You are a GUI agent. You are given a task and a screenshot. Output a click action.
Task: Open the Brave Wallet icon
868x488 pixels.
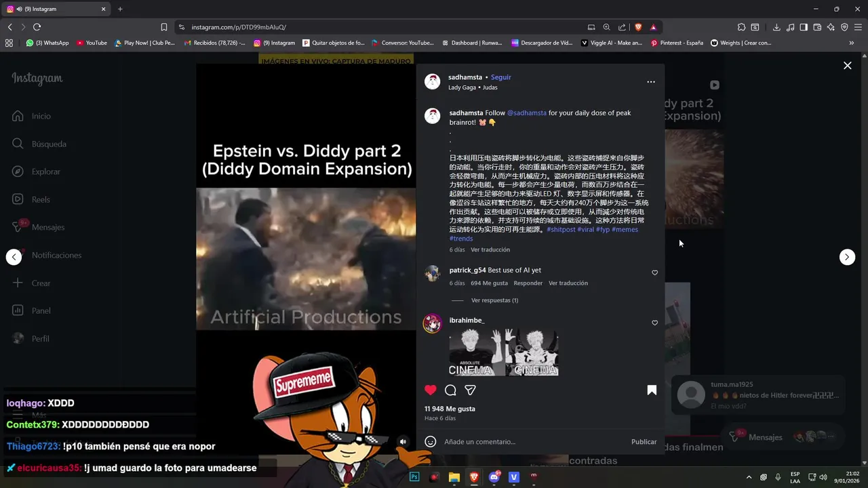[817, 27]
